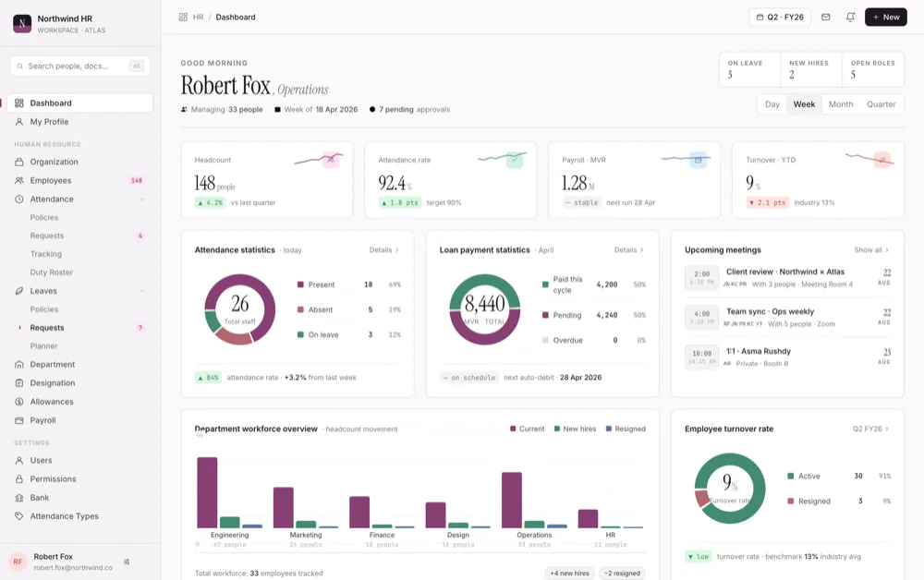Open Leaves Requests with 7 badge
The image size is (924, 580).
click(x=80, y=327)
